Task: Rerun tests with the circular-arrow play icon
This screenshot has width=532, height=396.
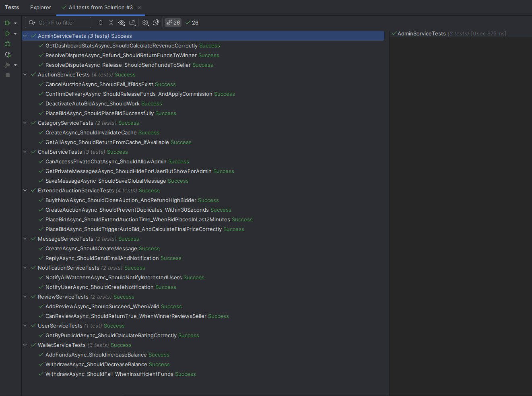Action: [8, 54]
